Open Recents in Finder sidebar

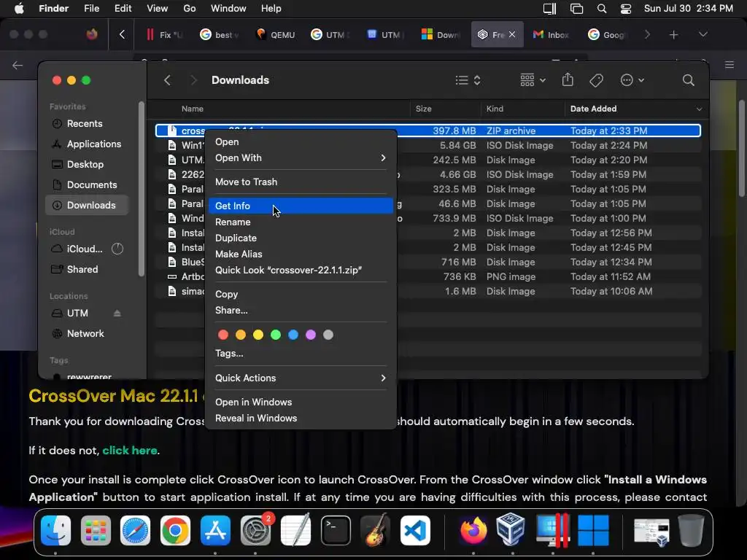(87, 124)
